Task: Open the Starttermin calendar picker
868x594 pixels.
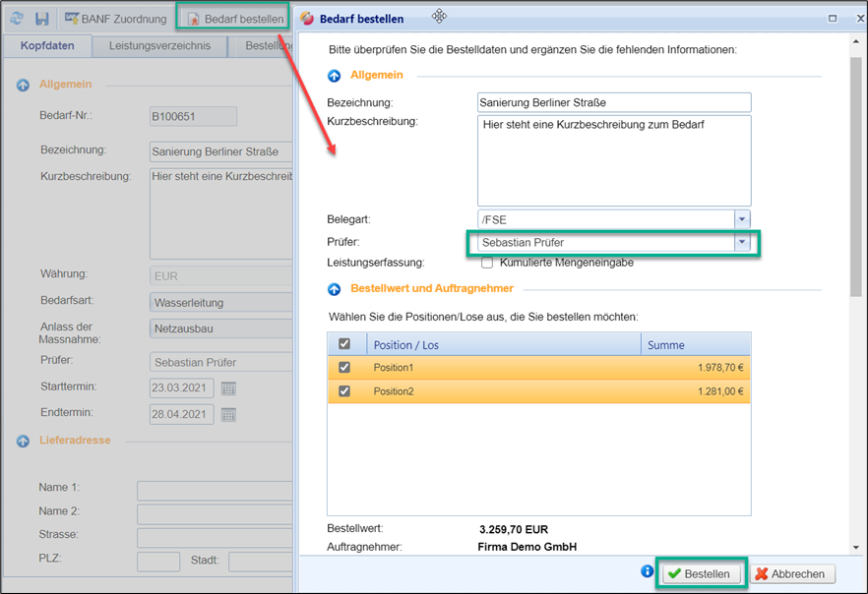Action: click(x=228, y=387)
